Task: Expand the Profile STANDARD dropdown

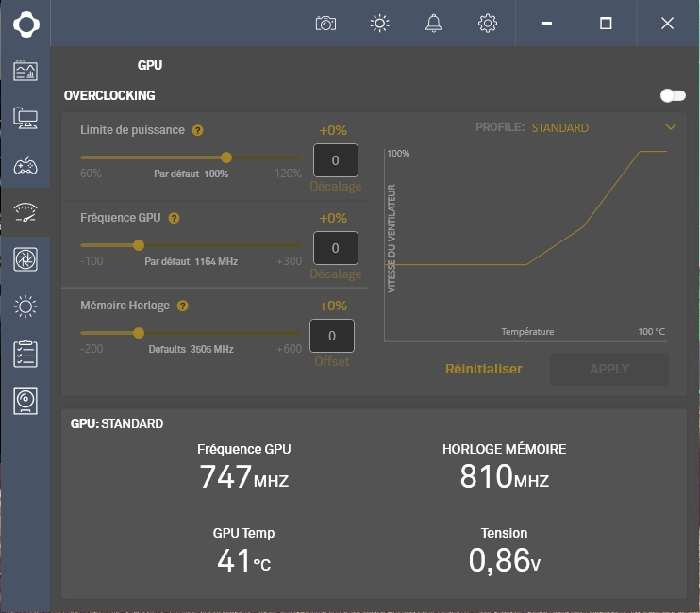Action: pyautogui.click(x=671, y=127)
